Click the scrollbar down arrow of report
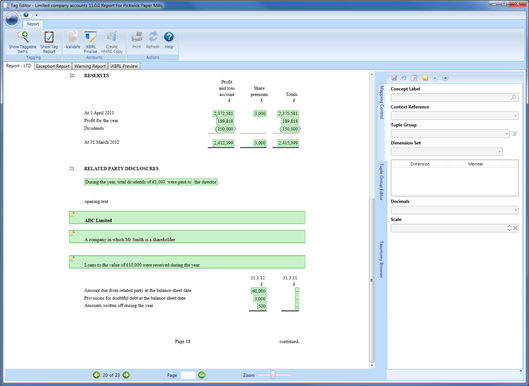Viewport: 529px width, 386px height. click(372, 365)
